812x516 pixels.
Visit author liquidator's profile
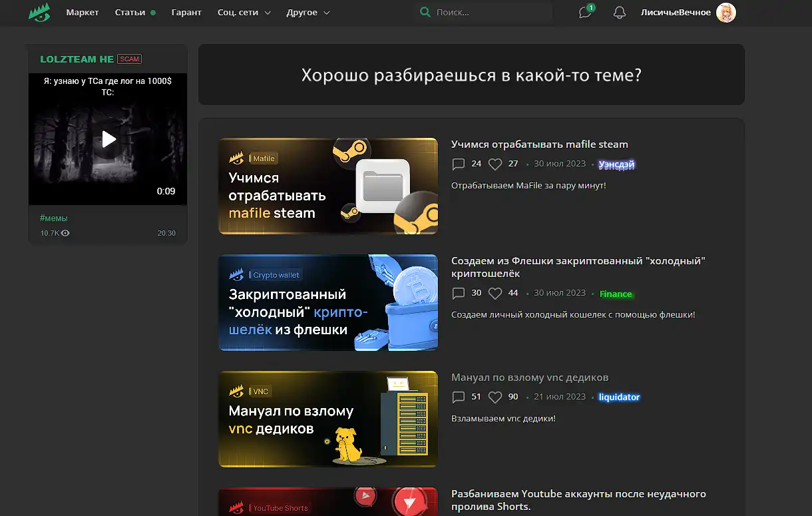coord(619,397)
